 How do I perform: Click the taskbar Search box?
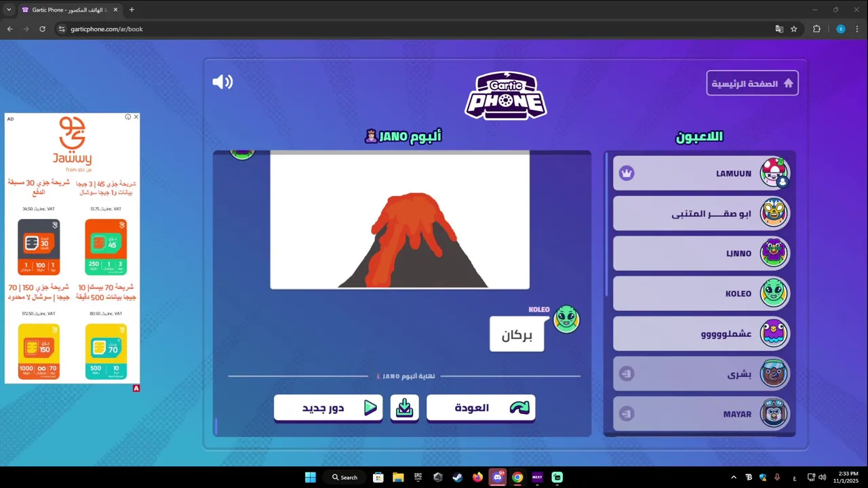345,477
